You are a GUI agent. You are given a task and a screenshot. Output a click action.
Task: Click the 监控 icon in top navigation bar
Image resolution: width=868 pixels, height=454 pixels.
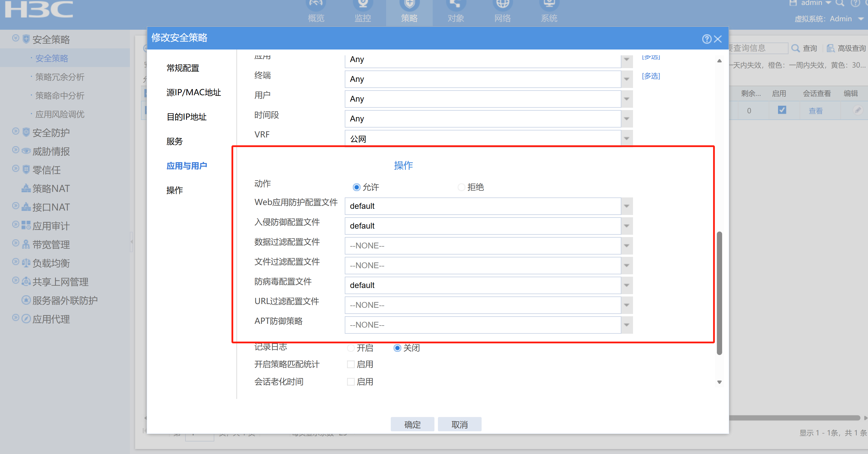point(363,4)
